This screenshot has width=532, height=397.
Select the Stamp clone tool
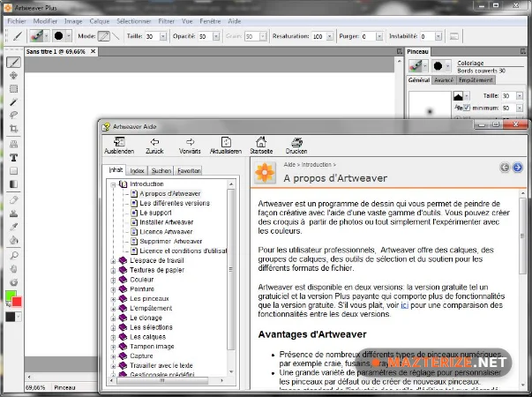pyautogui.click(x=13, y=213)
